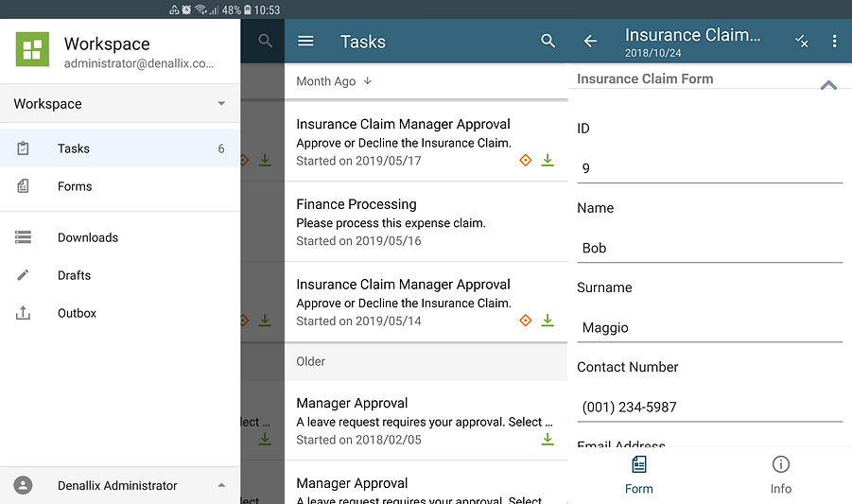Screen dimensions: 852x504
Task: Open Forms in the sidebar
Action: pos(75,186)
